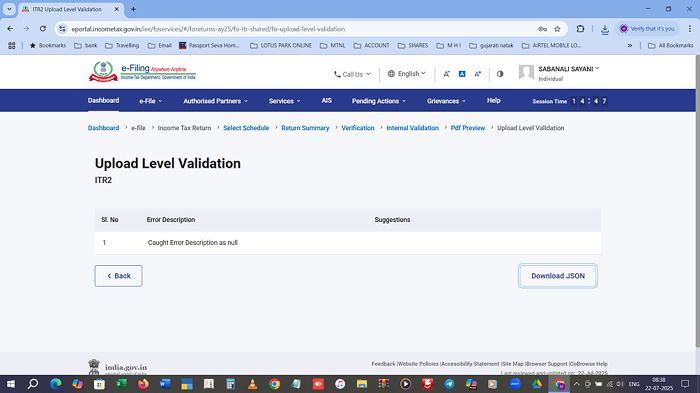This screenshot has width=700, height=393.
Task: Open VLC media player from taskbar
Action: [252, 384]
